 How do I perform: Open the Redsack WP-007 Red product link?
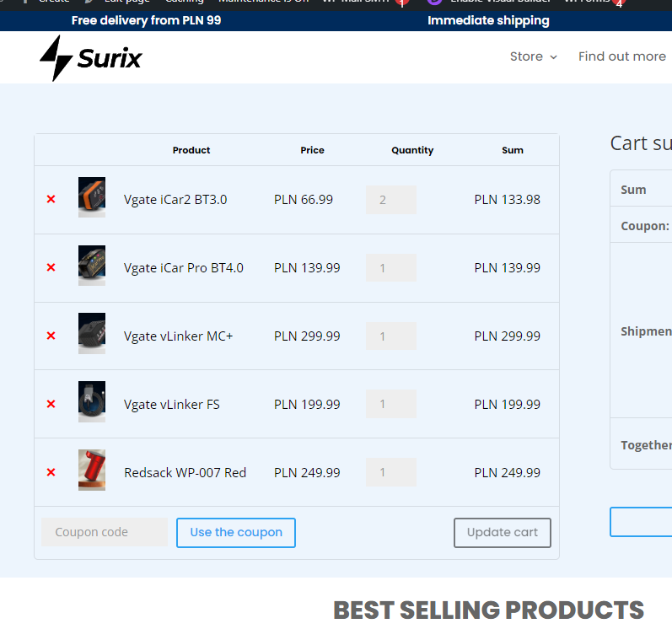point(185,473)
